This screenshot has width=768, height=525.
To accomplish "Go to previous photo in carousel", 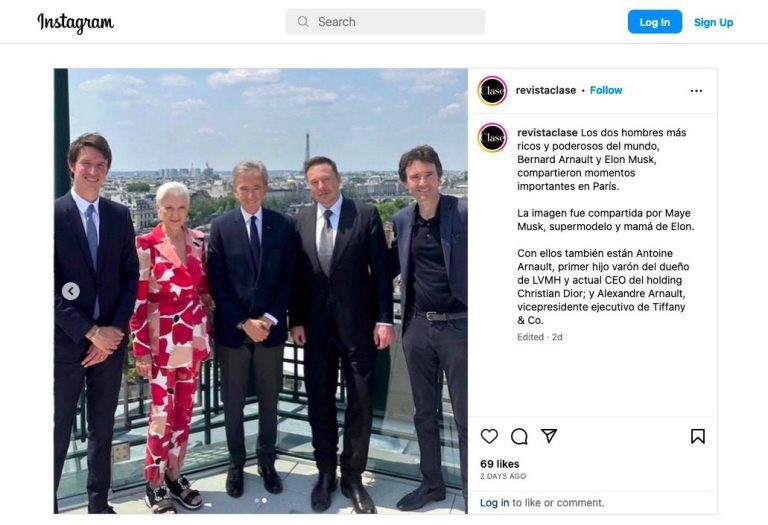I will [x=71, y=291].
